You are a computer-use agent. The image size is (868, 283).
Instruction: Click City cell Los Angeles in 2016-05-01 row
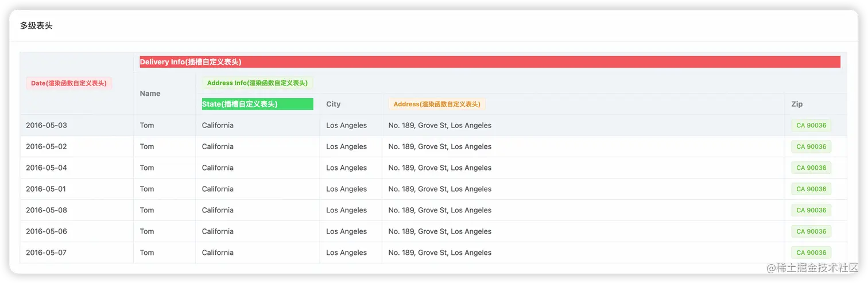tap(346, 189)
